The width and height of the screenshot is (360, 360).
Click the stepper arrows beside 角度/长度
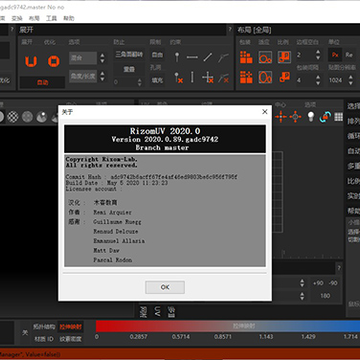(102, 76)
